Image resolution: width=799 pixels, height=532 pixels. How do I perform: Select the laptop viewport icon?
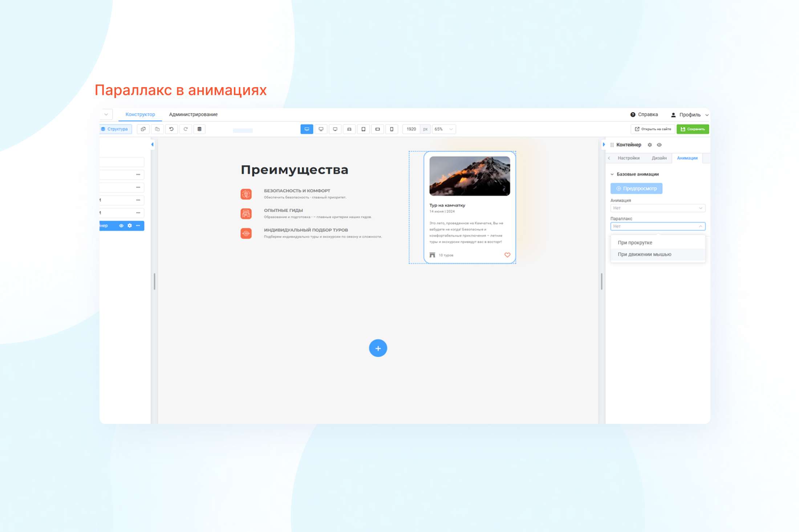[x=349, y=129]
